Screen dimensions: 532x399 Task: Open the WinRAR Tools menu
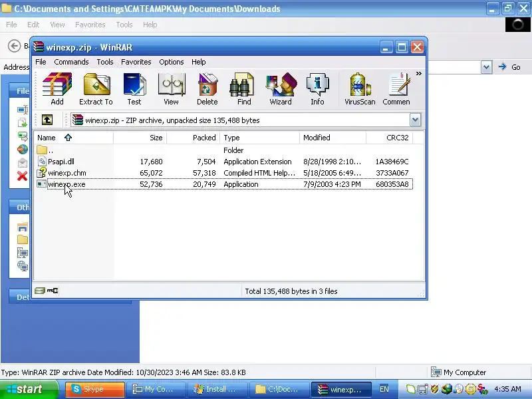(x=105, y=62)
